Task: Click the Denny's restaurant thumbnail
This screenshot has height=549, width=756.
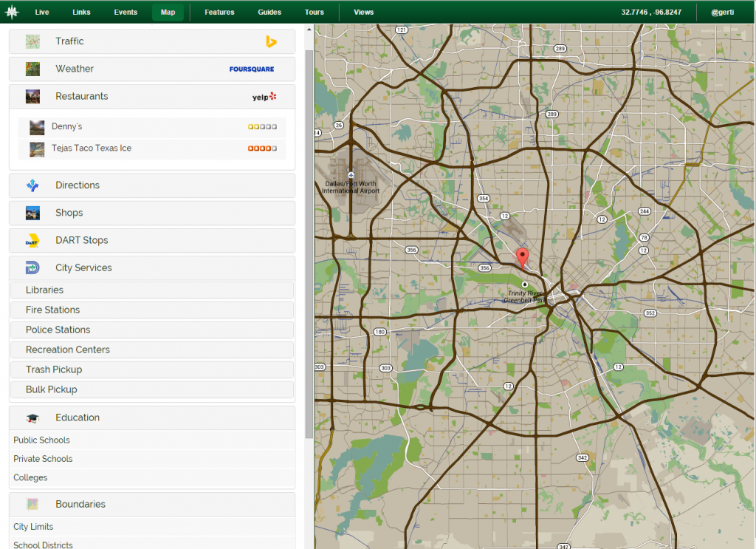Action: click(37, 128)
